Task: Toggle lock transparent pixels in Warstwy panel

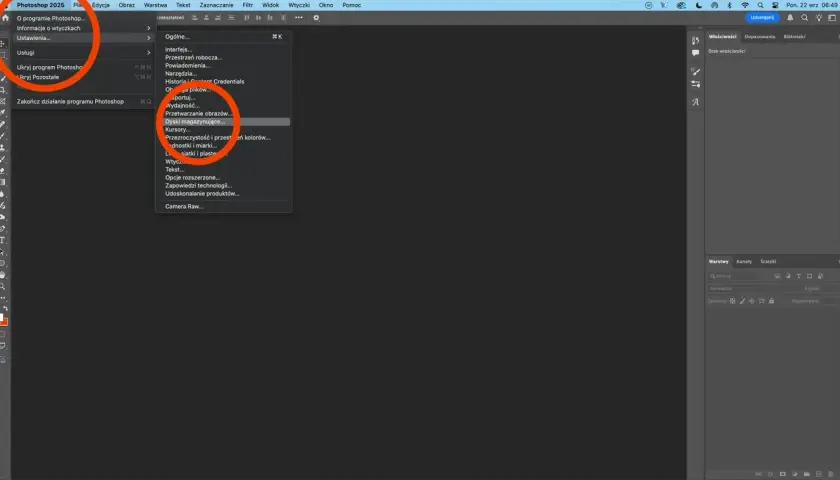Action: (x=732, y=301)
